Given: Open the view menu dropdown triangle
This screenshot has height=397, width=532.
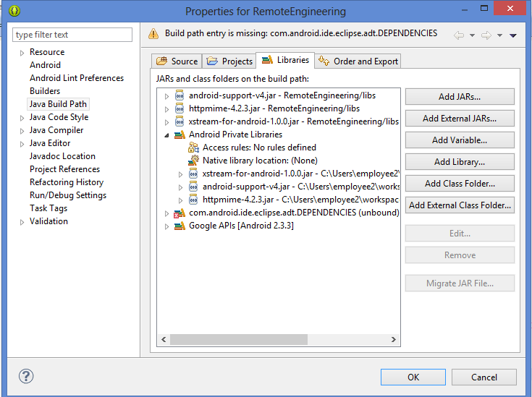Looking at the screenshot, I should tap(513, 35).
